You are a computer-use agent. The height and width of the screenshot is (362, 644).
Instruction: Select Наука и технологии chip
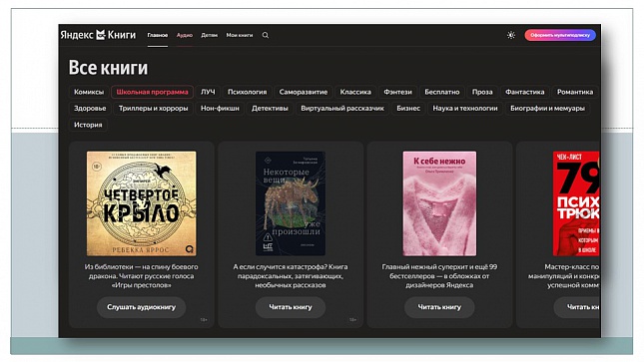point(465,109)
